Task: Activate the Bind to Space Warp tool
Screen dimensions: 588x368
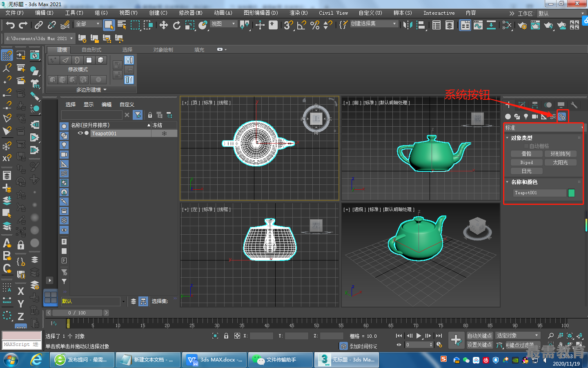Action: [65, 25]
